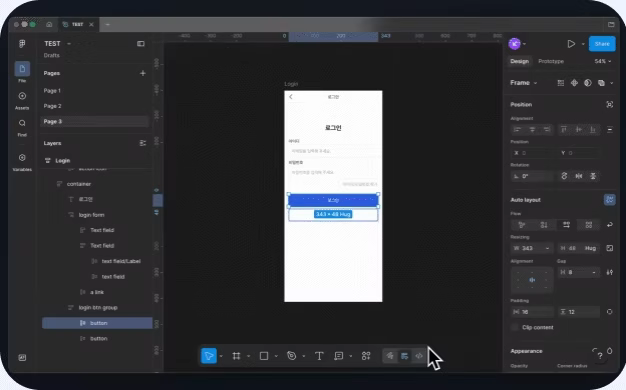
Task: Add a new page with plus icon
Action: pyautogui.click(x=143, y=73)
